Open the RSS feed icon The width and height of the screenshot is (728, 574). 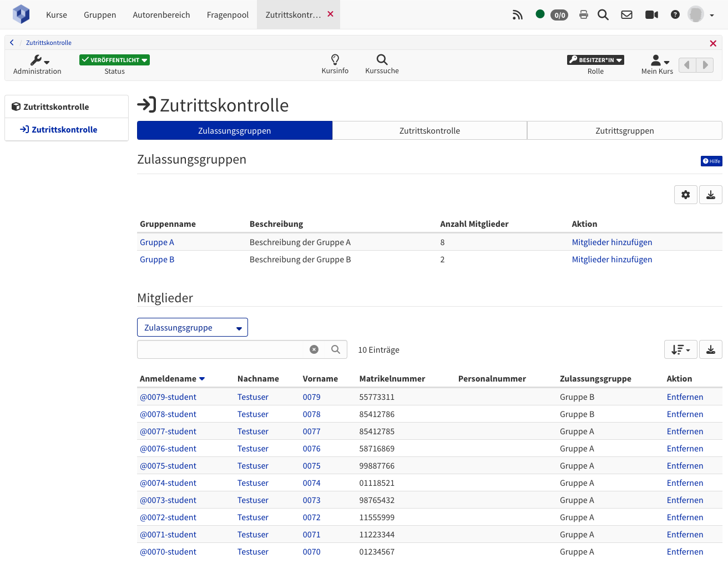(517, 15)
